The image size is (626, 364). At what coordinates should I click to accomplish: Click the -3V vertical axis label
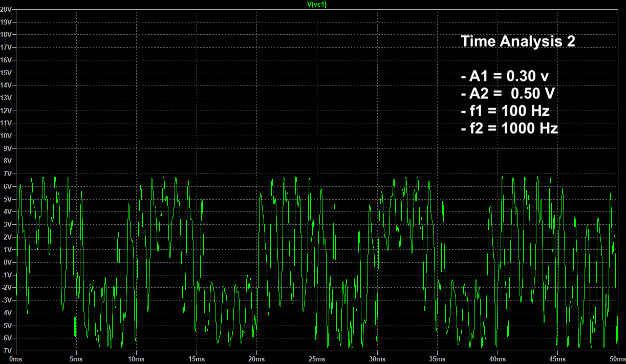[x=7, y=300]
